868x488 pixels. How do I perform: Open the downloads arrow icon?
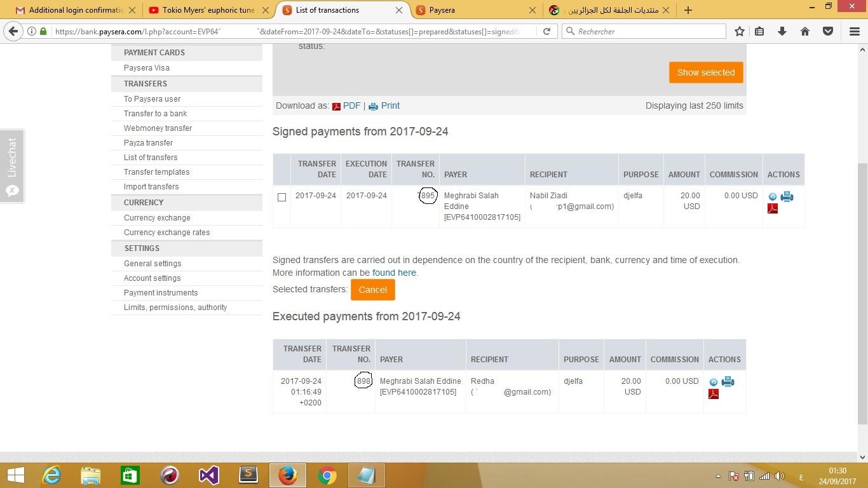click(x=782, y=31)
